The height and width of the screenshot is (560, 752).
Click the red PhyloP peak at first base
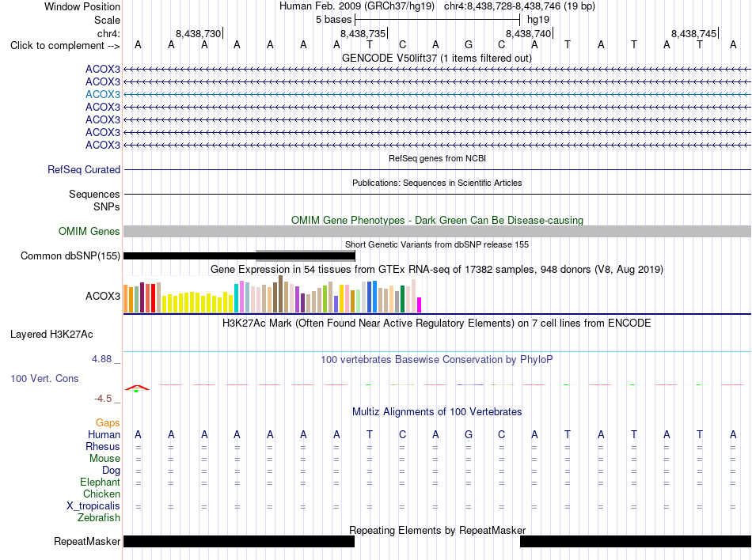(137, 388)
